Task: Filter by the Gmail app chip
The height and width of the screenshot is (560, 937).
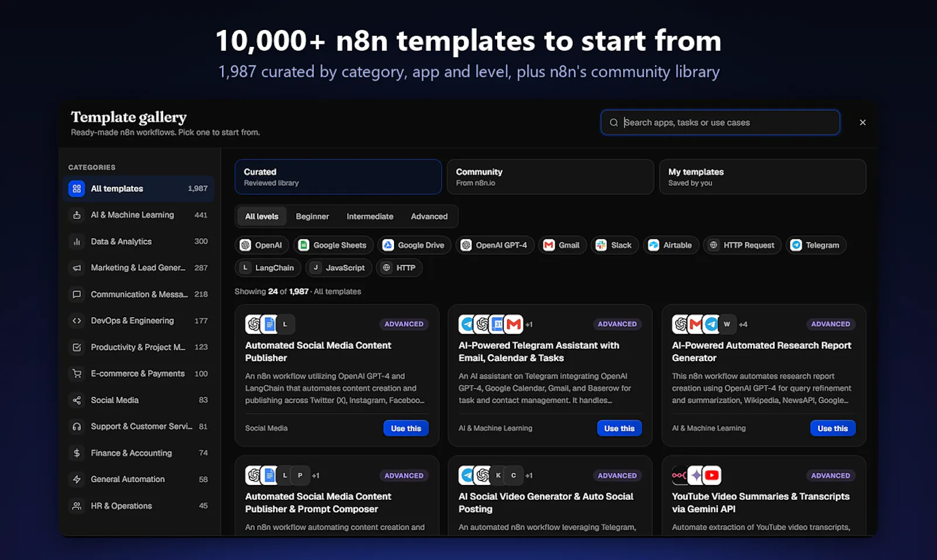Action: (562, 245)
